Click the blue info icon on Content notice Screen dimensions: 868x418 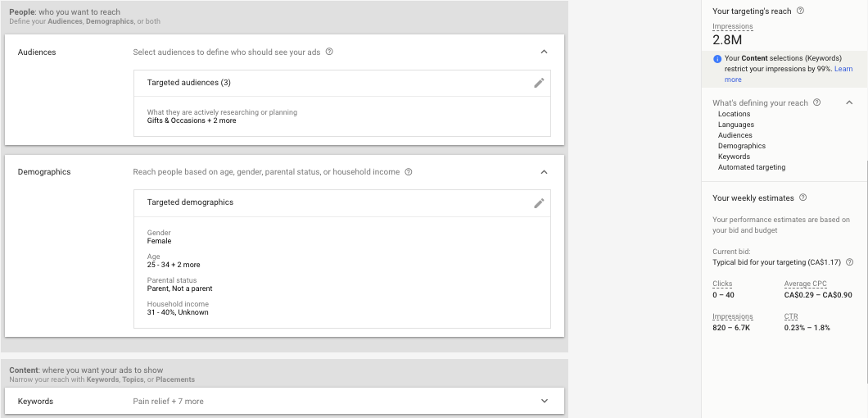717,59
